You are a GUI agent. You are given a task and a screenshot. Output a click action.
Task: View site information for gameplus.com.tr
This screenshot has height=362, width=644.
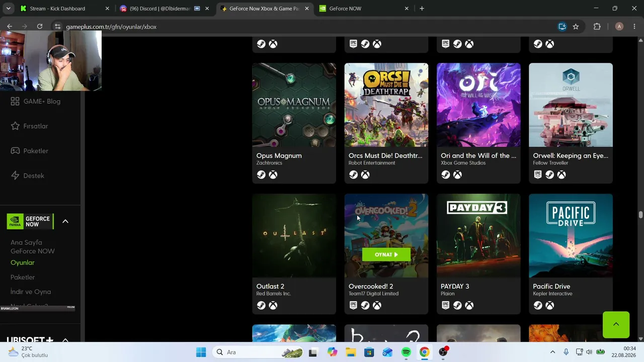point(57,27)
